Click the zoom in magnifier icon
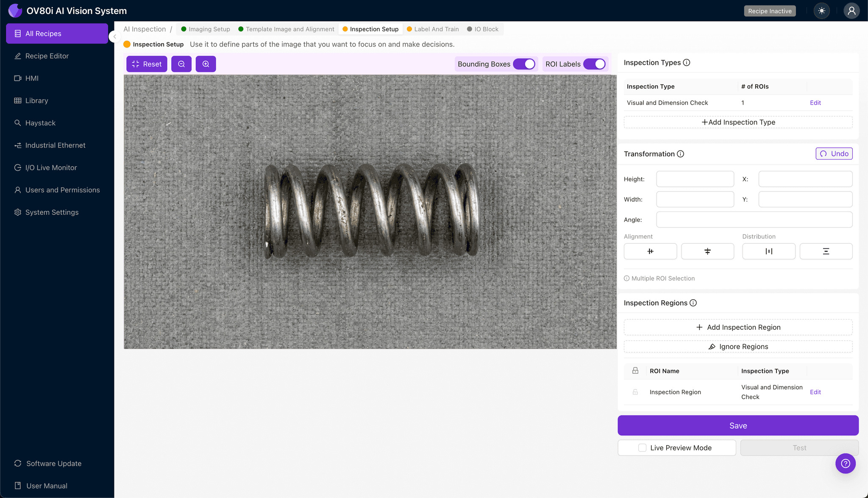Viewport: 868px width, 498px height. click(206, 64)
